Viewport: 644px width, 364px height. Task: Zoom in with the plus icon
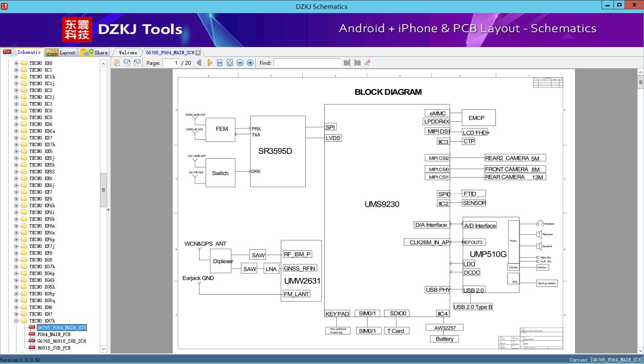250,63
